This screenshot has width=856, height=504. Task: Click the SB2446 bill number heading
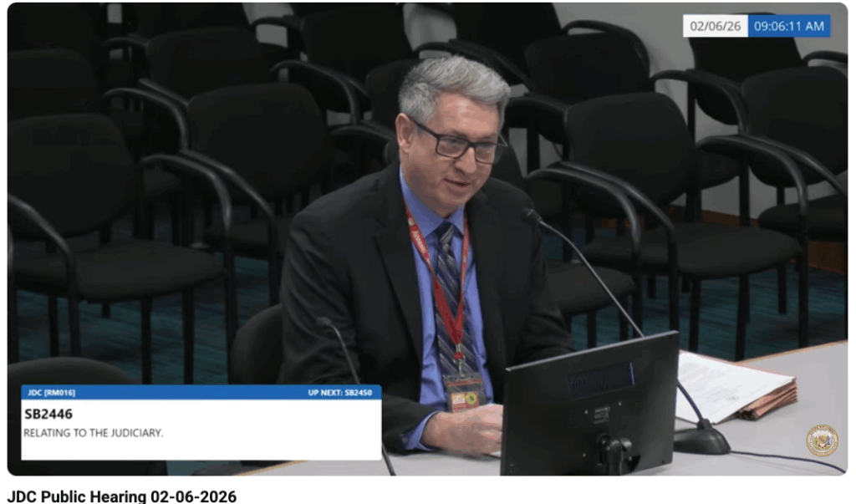pyautogui.click(x=48, y=413)
